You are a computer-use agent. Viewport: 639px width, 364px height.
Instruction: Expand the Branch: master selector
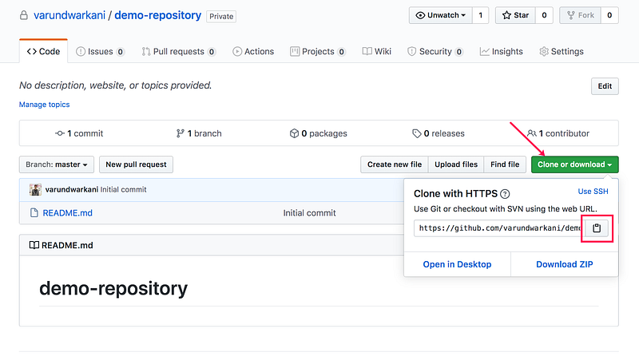tap(57, 164)
